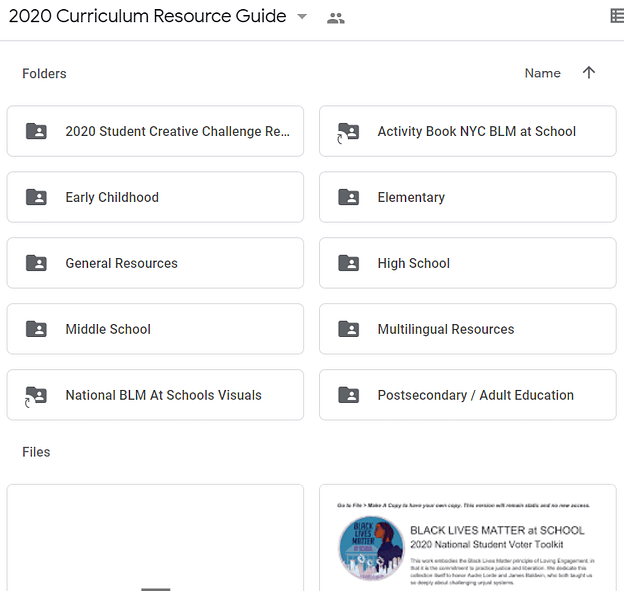624x591 pixels.
Task: Click the High School folder icon
Action: point(348,263)
